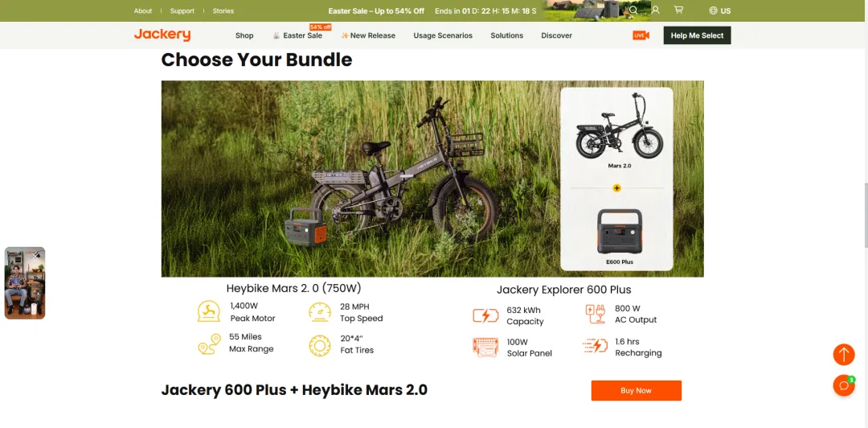Click the plus icon between bundle products
This screenshot has width=868, height=428.
[x=616, y=188]
